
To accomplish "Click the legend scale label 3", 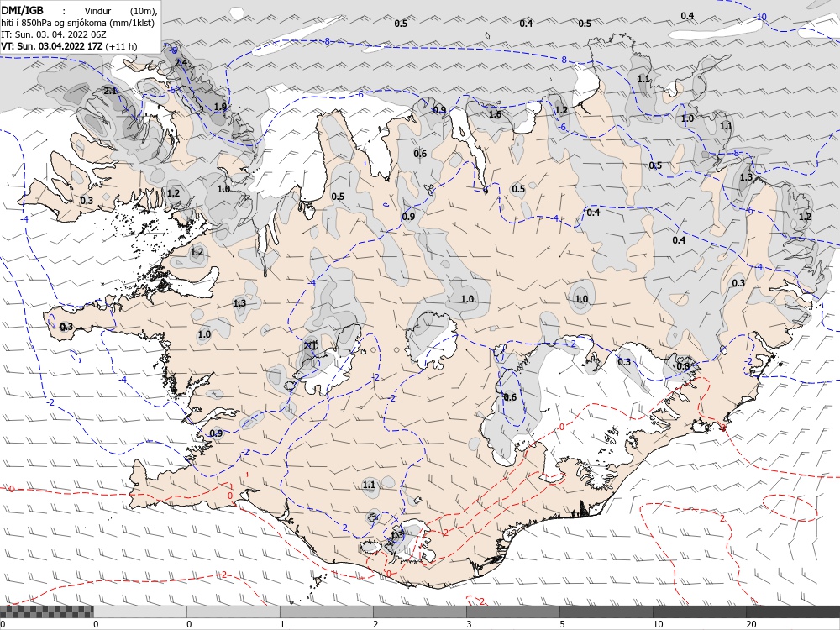I will pyautogui.click(x=469, y=624).
